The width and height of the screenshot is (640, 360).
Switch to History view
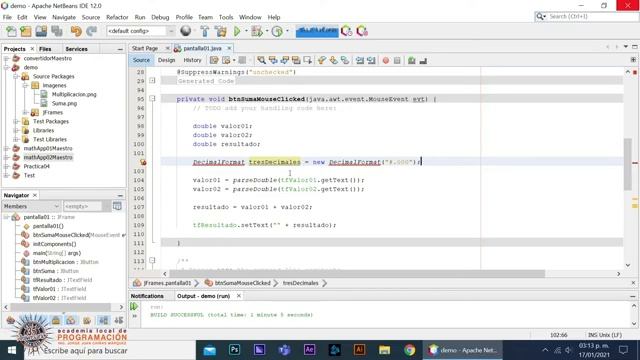[192, 60]
